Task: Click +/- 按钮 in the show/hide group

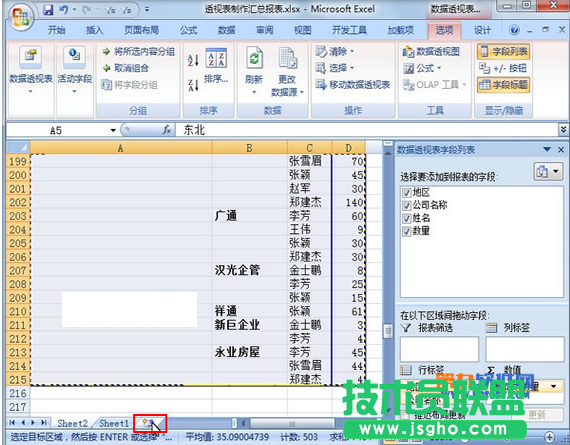Action: [x=503, y=68]
